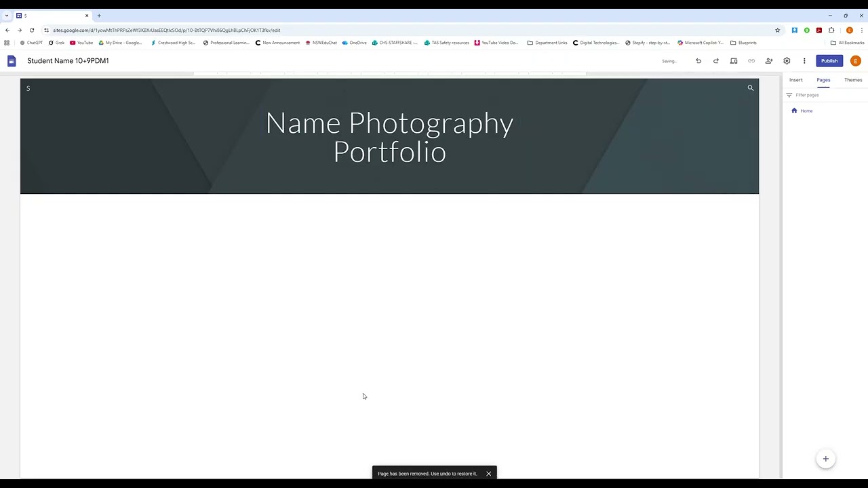Open the TAS Safety resources bookmark
Screen dimensions: 868x488
(x=447, y=43)
